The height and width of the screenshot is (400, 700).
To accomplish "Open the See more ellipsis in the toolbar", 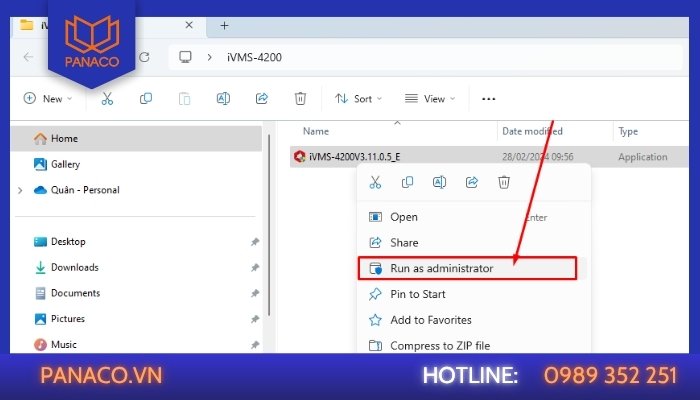I will click(488, 99).
